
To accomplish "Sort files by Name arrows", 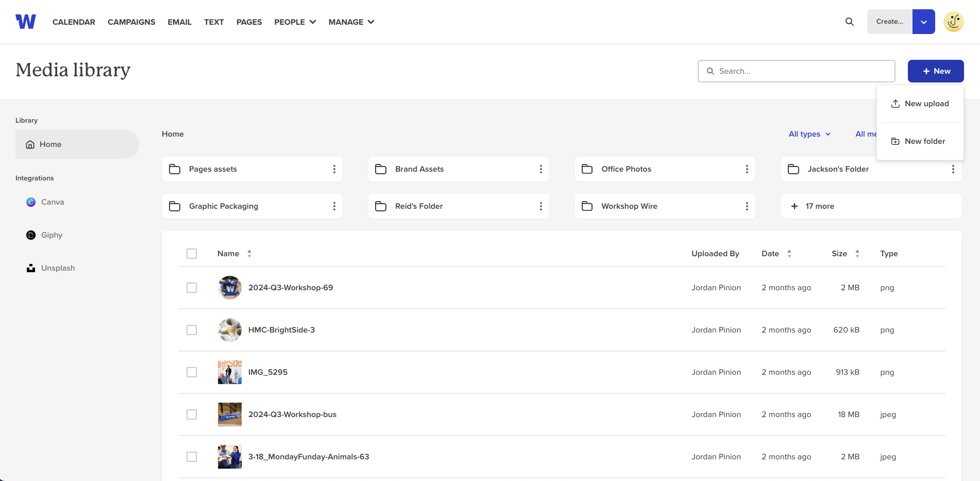I will (x=249, y=254).
